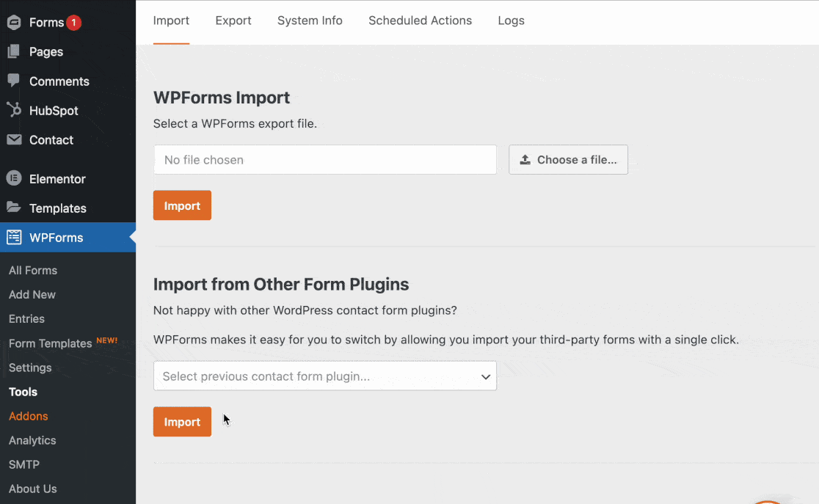This screenshot has height=504, width=819.
Task: Open Analytics submenu link
Action: pyautogui.click(x=32, y=440)
